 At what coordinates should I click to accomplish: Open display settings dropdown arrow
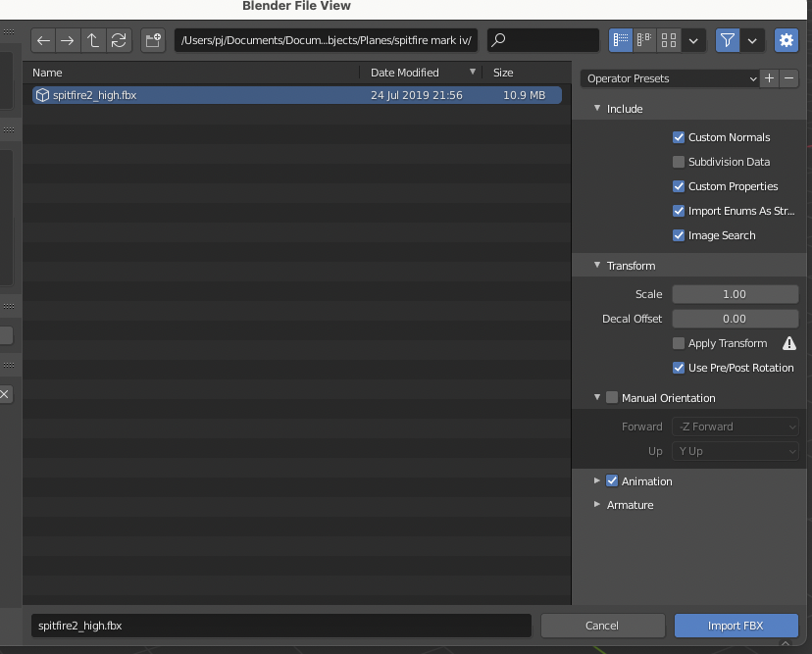pos(693,40)
